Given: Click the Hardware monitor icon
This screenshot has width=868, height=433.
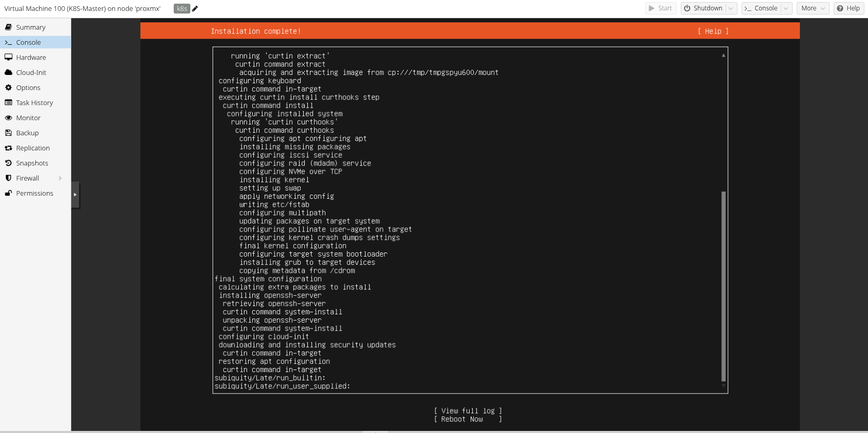Looking at the screenshot, I should pos(8,57).
